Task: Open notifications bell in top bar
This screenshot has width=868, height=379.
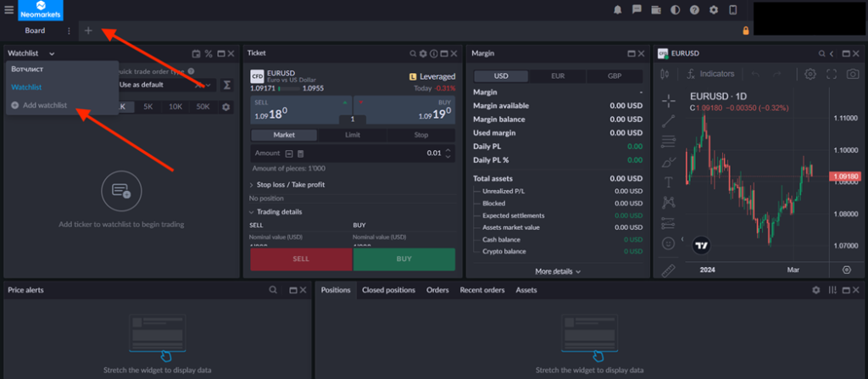Action: click(x=618, y=10)
